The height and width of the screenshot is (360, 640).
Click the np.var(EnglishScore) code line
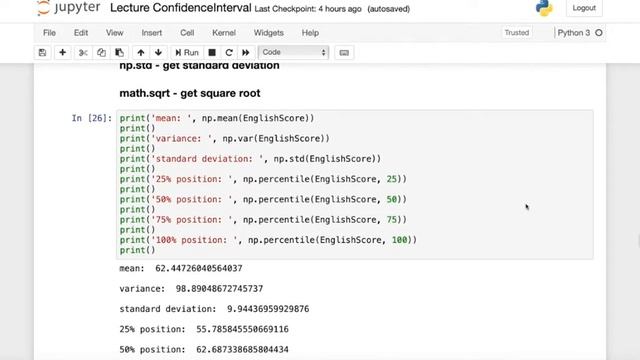[x=224, y=138]
